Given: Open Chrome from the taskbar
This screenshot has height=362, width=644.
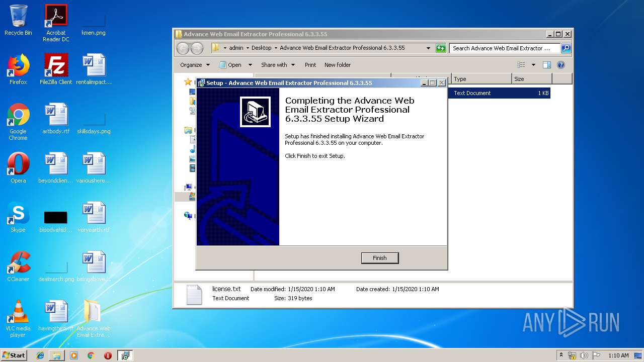Looking at the screenshot, I should coord(91,355).
